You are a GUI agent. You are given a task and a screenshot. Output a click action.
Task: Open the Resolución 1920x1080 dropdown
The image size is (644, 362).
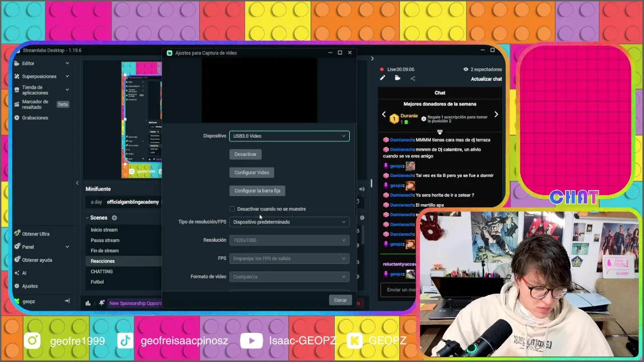(x=289, y=240)
